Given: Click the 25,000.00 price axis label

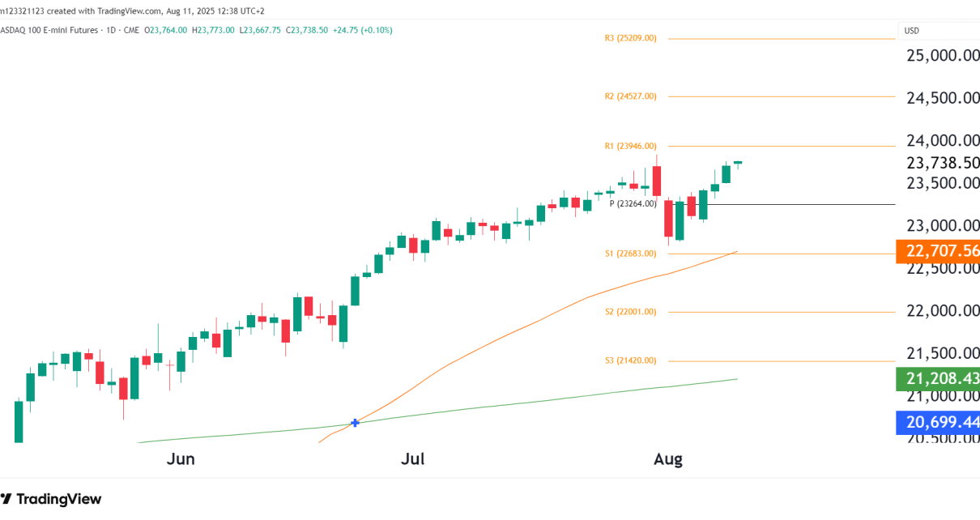Looking at the screenshot, I should tap(943, 56).
